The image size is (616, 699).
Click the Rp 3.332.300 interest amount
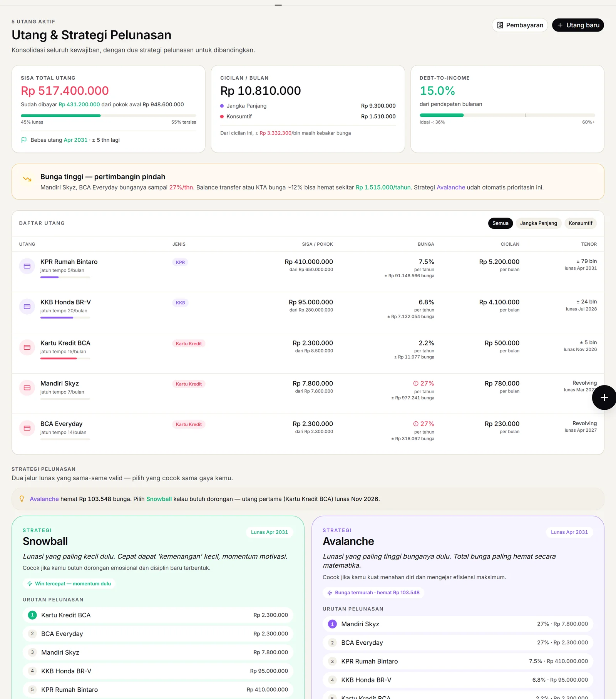(x=275, y=133)
